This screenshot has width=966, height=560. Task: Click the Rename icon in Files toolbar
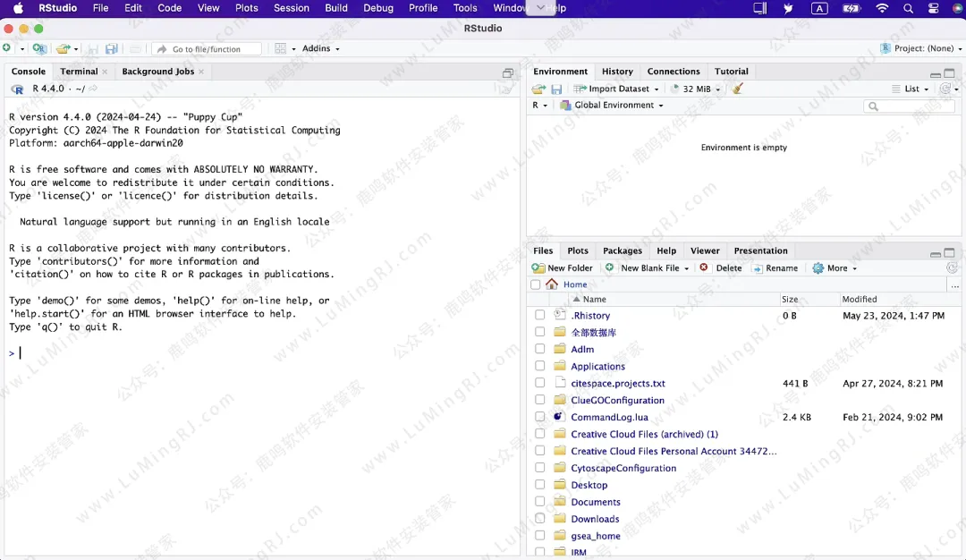758,267
